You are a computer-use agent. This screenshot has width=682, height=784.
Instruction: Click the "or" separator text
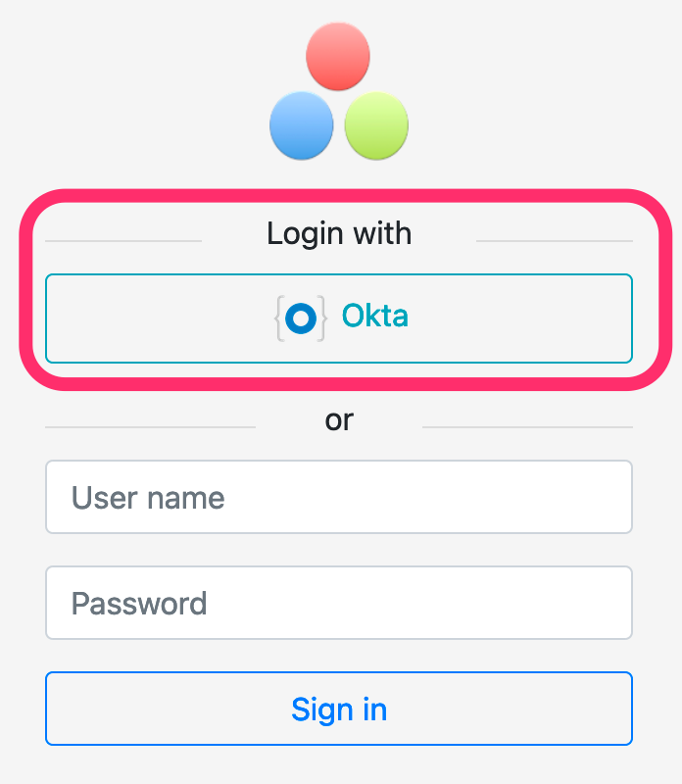pyautogui.click(x=339, y=420)
